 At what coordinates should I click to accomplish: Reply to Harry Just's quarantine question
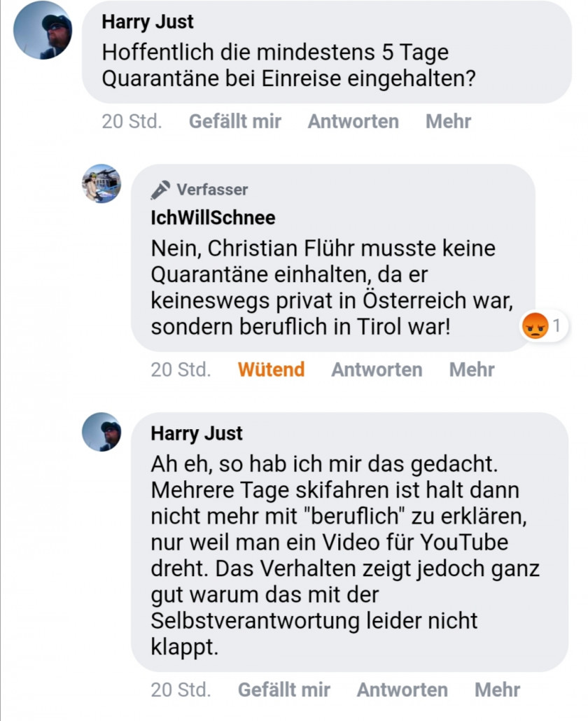pyautogui.click(x=353, y=121)
